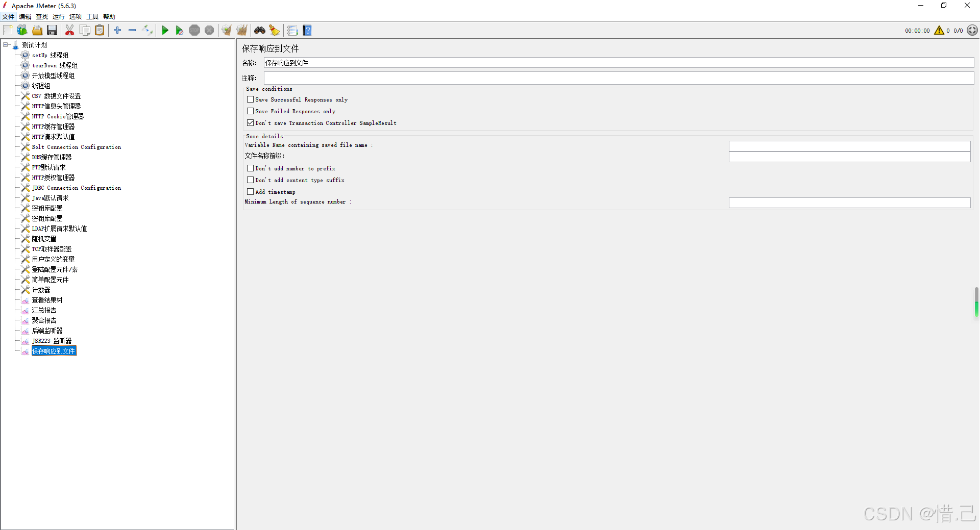Select 计数器 tree node
Image resolution: width=980 pixels, height=530 pixels.
click(41, 290)
